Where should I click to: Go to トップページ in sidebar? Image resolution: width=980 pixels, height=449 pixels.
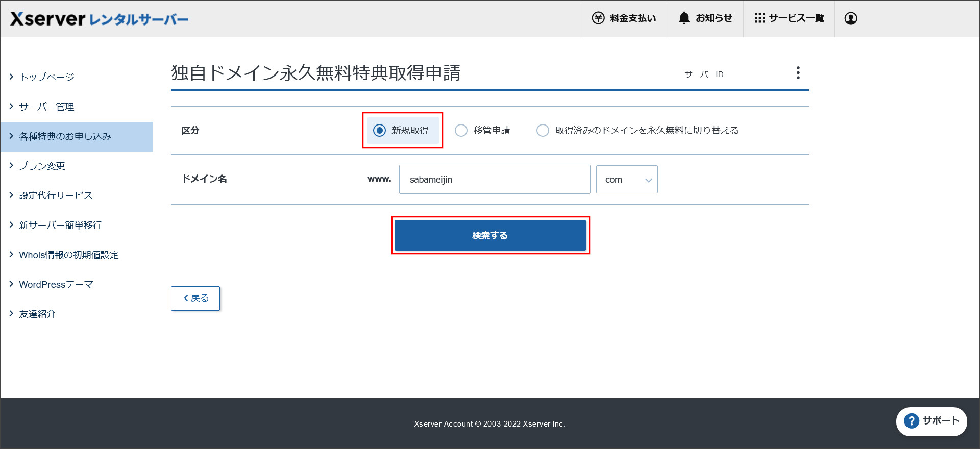(x=46, y=77)
